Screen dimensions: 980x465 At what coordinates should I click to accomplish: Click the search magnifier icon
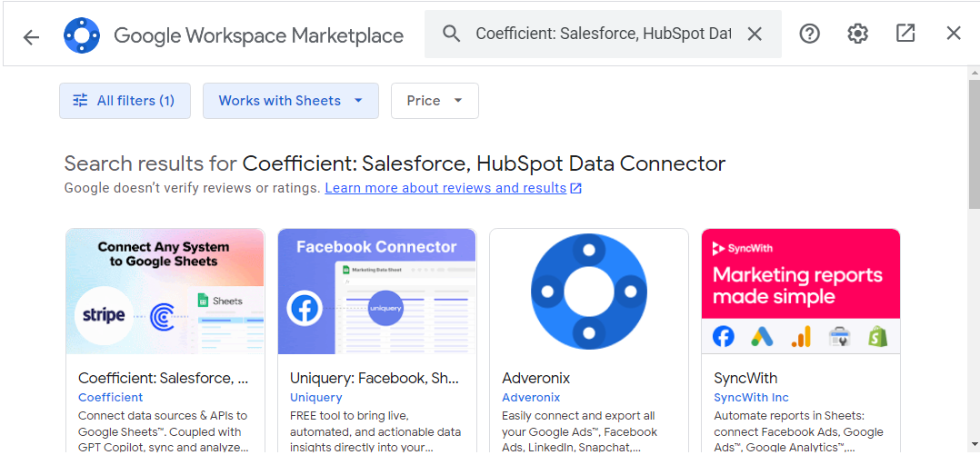click(452, 35)
